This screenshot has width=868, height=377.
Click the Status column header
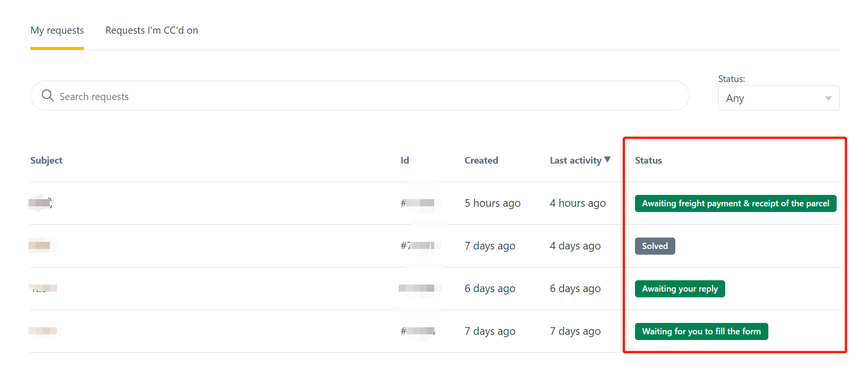[648, 160]
